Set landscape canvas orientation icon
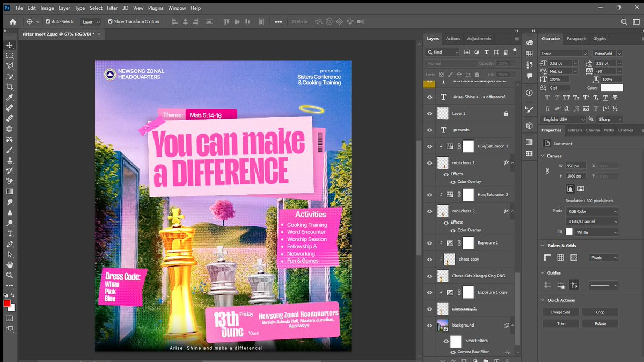The image size is (644, 362). 581,189
